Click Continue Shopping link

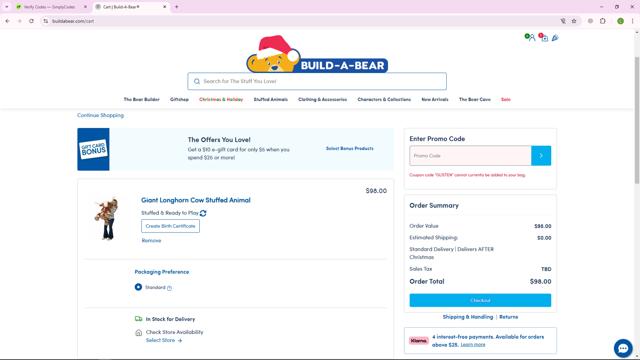tap(100, 116)
